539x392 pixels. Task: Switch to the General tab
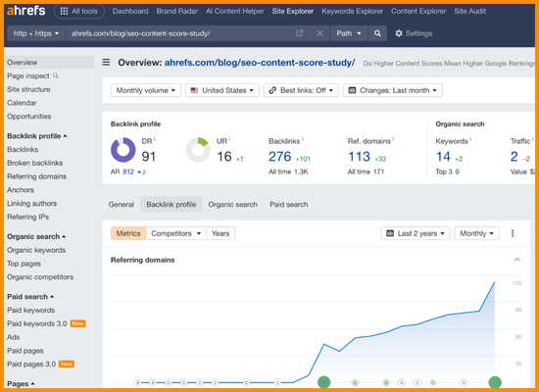tap(121, 204)
